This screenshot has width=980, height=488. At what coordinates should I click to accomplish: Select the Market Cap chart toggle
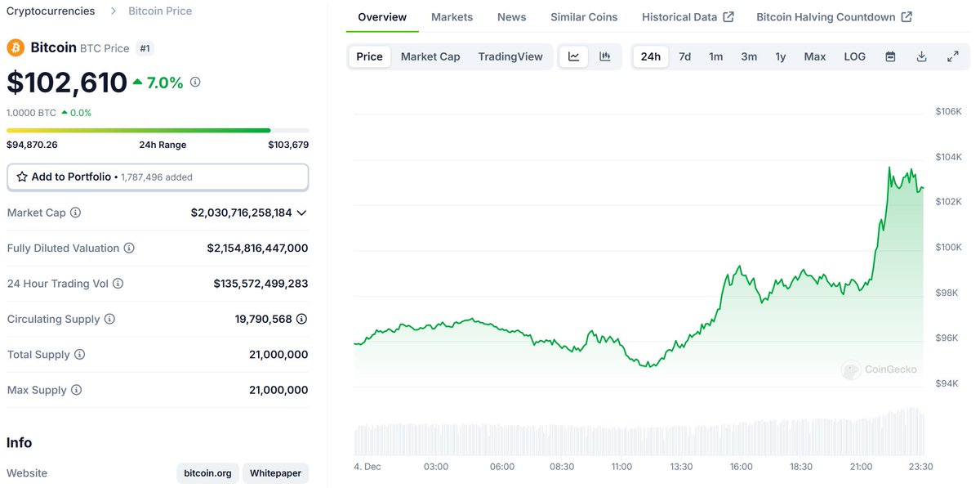[430, 56]
